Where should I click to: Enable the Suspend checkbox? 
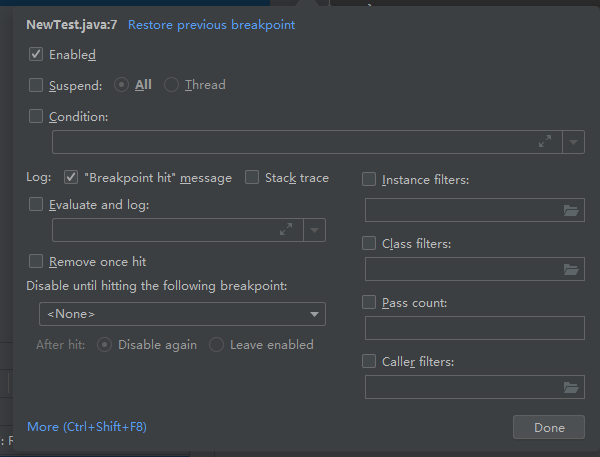point(36,85)
